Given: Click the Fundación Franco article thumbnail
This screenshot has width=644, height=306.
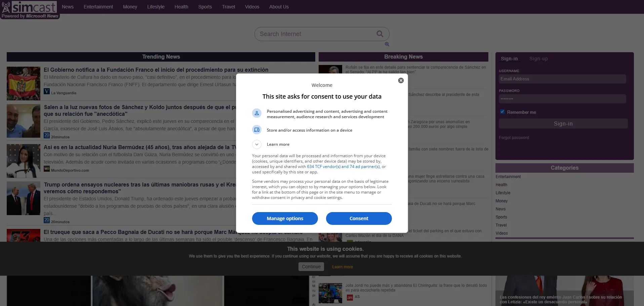Looking at the screenshot, I should pyautogui.click(x=24, y=83).
